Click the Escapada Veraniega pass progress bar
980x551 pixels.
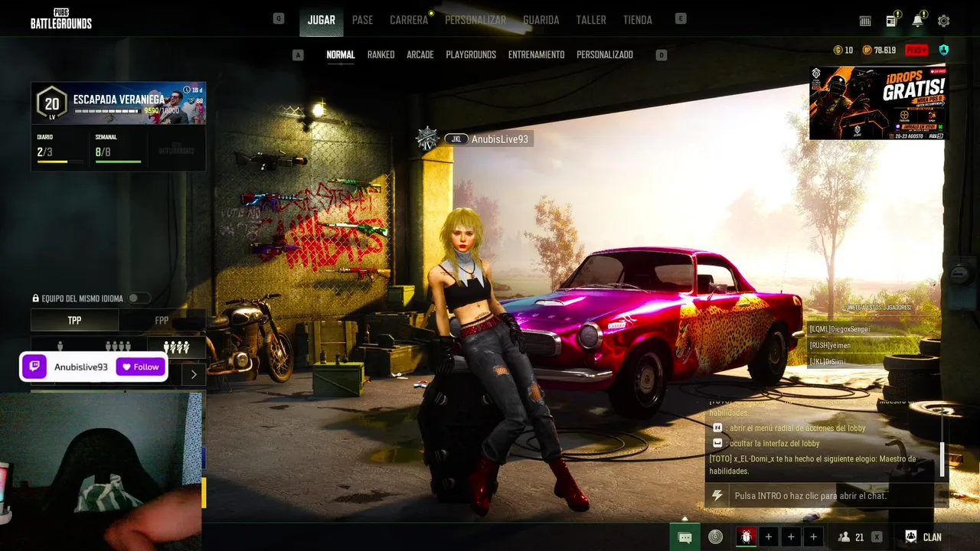click(x=107, y=111)
